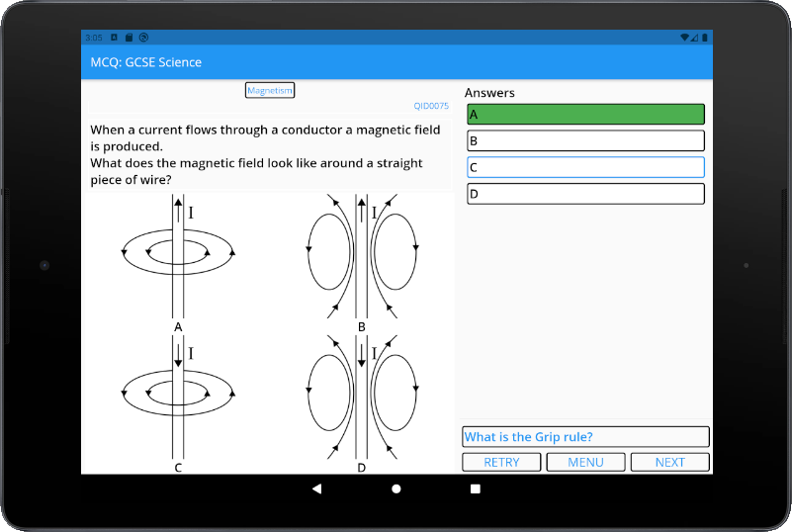Image resolution: width=792 pixels, height=532 pixels.
Task: Tap the MCQ: GCSE Science title
Action: click(x=146, y=62)
